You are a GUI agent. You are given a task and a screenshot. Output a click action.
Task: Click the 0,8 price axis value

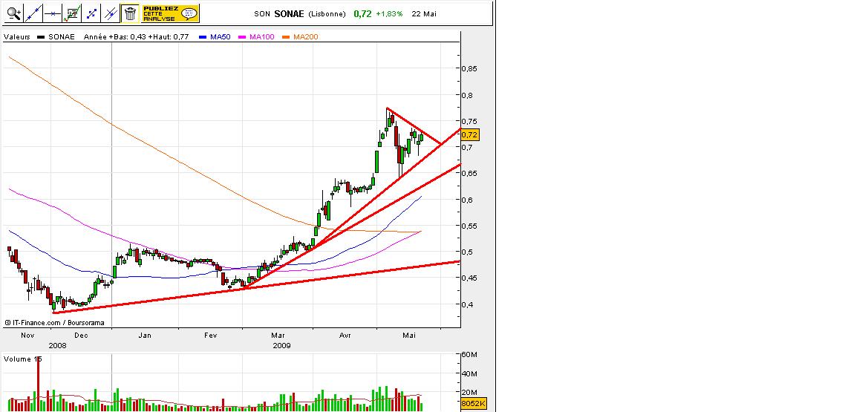(468, 95)
